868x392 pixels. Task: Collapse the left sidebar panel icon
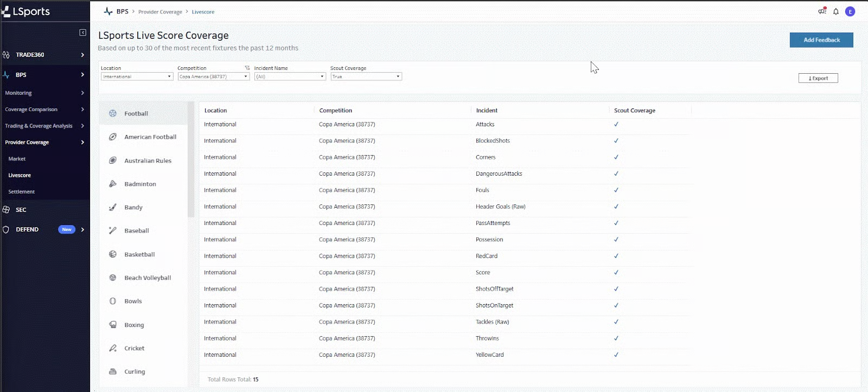(x=82, y=33)
